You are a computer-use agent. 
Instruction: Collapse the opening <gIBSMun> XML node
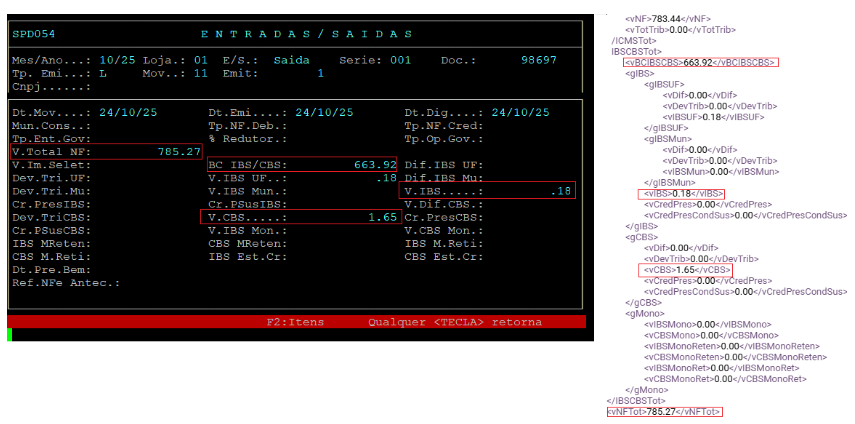tap(668, 139)
